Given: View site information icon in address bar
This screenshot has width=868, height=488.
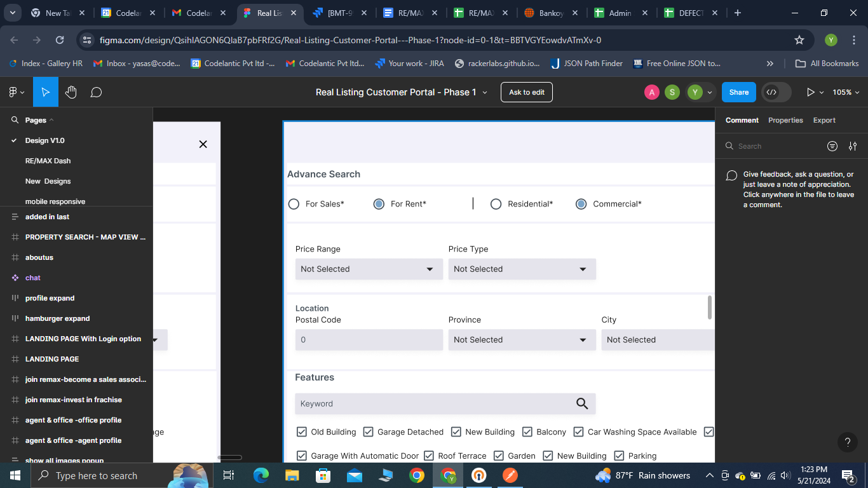Looking at the screenshot, I should [87, 40].
